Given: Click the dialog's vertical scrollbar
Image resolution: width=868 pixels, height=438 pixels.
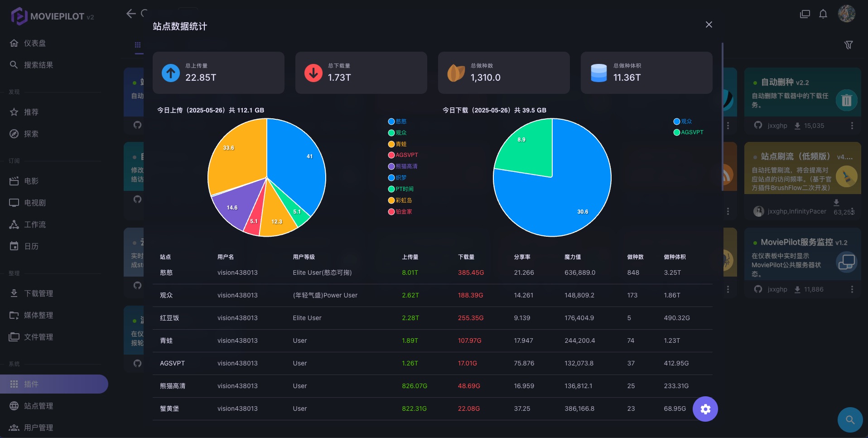Looking at the screenshot, I should click(722, 117).
